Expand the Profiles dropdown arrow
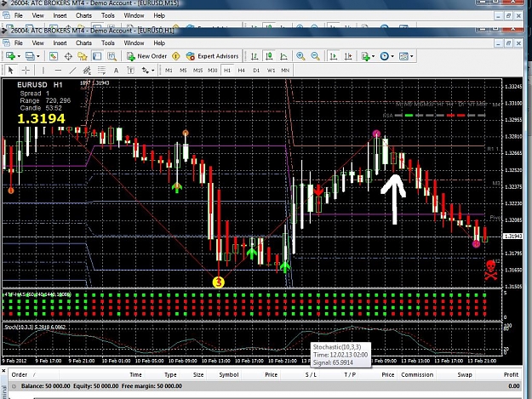 pos(38,56)
